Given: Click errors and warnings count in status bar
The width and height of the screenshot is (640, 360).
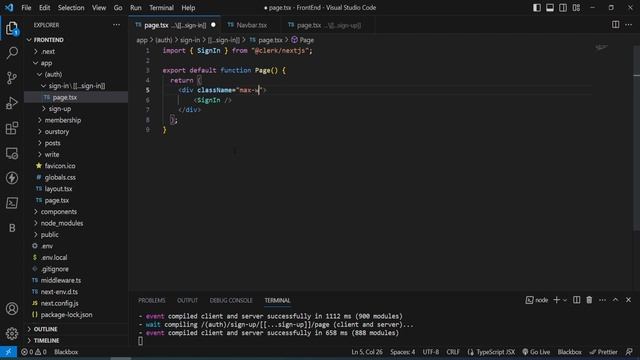Looking at the screenshot, I should pyautogui.click(x=34, y=352).
